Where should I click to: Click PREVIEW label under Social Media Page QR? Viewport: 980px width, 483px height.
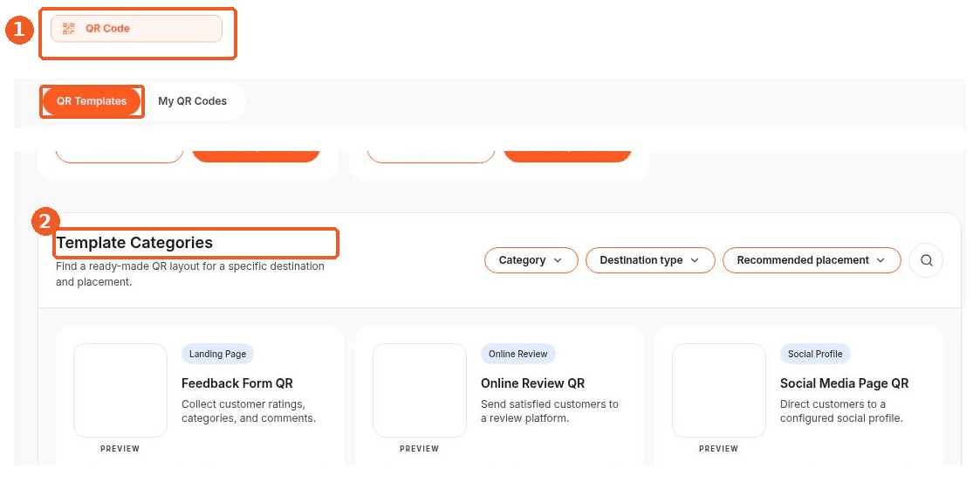[719, 449]
